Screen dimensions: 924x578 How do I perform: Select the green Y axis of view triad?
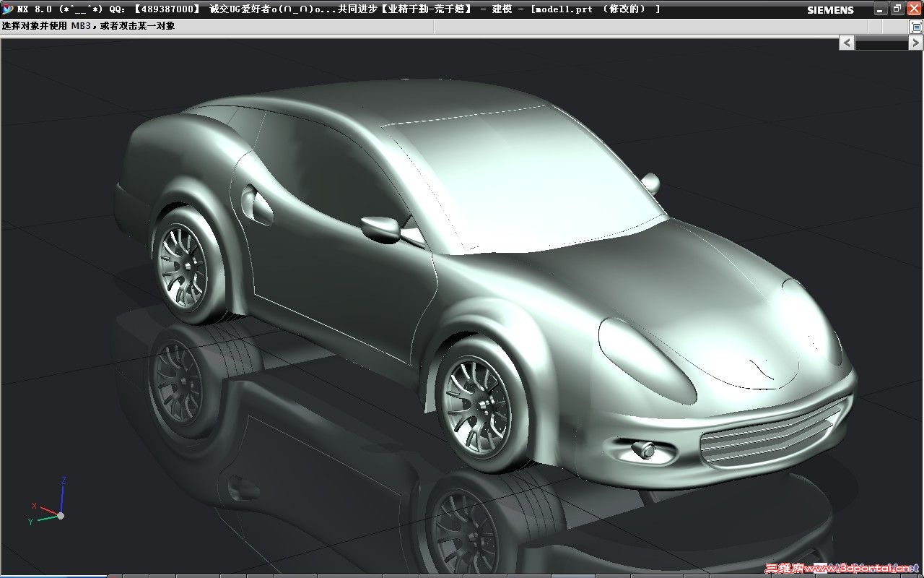coord(45,518)
